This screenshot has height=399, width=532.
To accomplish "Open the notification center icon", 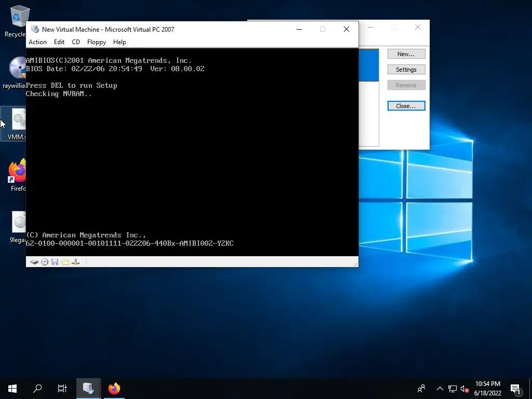I will point(515,389).
